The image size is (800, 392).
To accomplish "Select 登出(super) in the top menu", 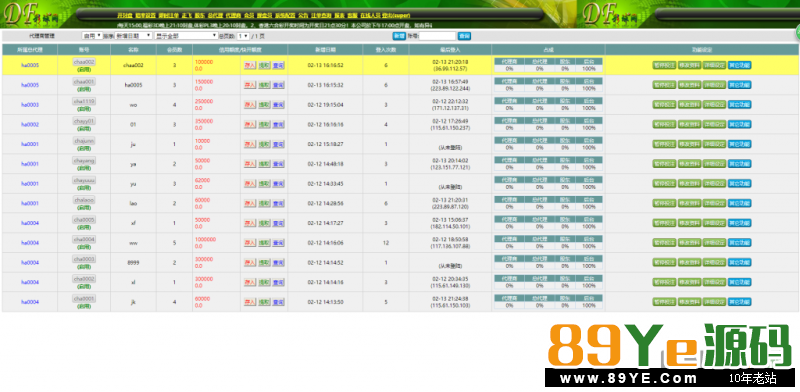I will (396, 16).
